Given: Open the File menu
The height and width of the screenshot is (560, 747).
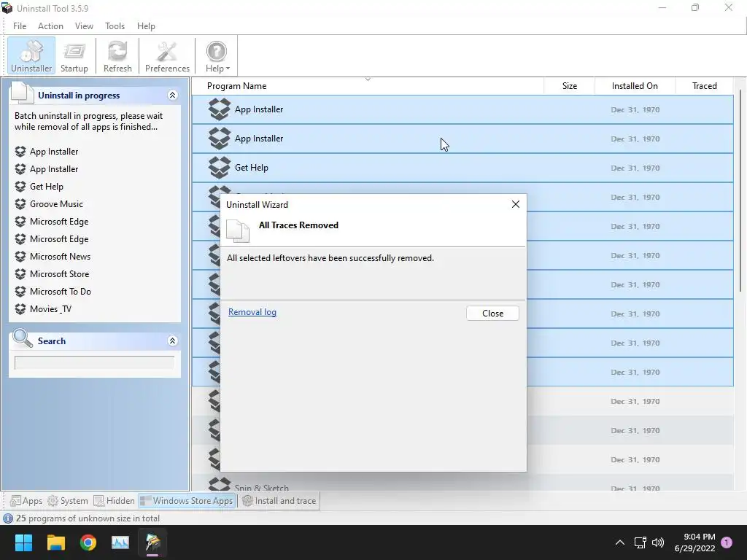Looking at the screenshot, I should [20, 26].
